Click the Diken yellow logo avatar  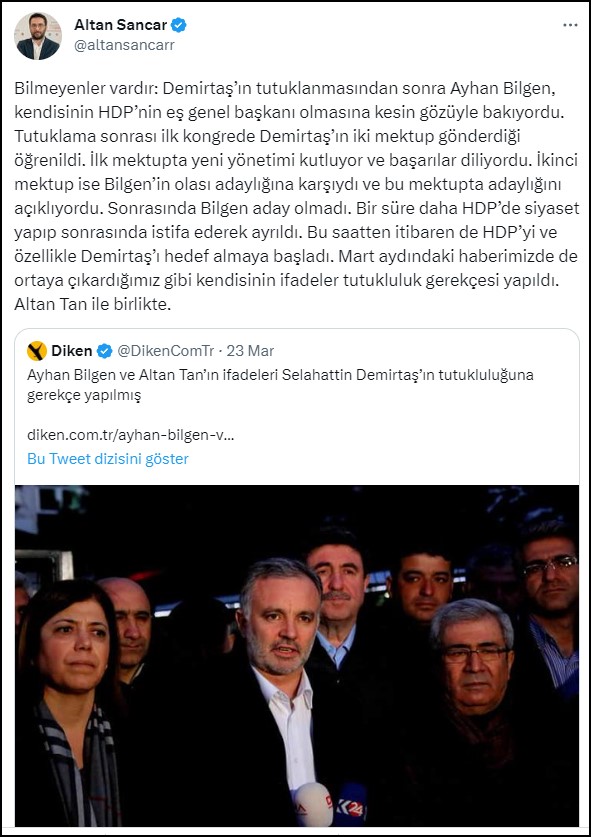[x=37, y=351]
